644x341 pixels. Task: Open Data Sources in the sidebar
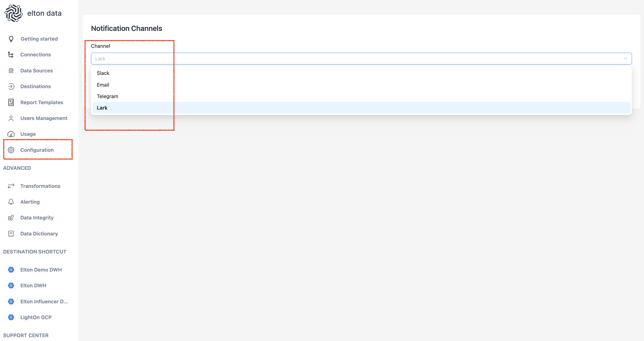pyautogui.click(x=37, y=71)
